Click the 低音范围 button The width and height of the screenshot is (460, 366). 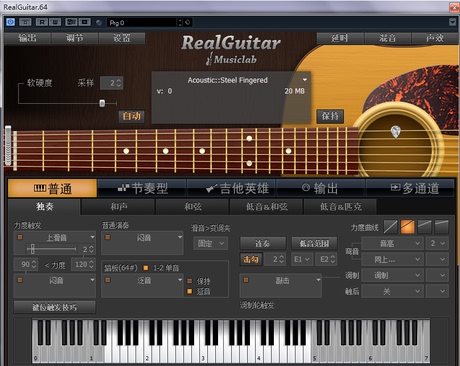click(314, 243)
